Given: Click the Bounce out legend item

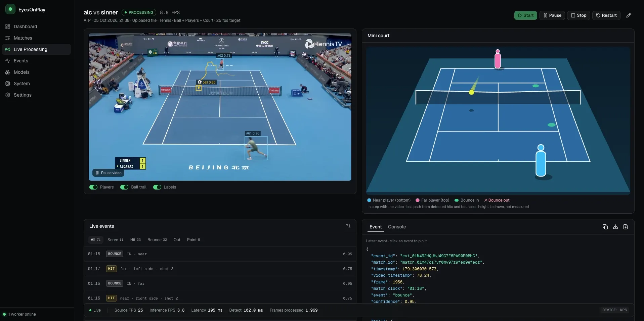Looking at the screenshot, I should [x=497, y=200].
